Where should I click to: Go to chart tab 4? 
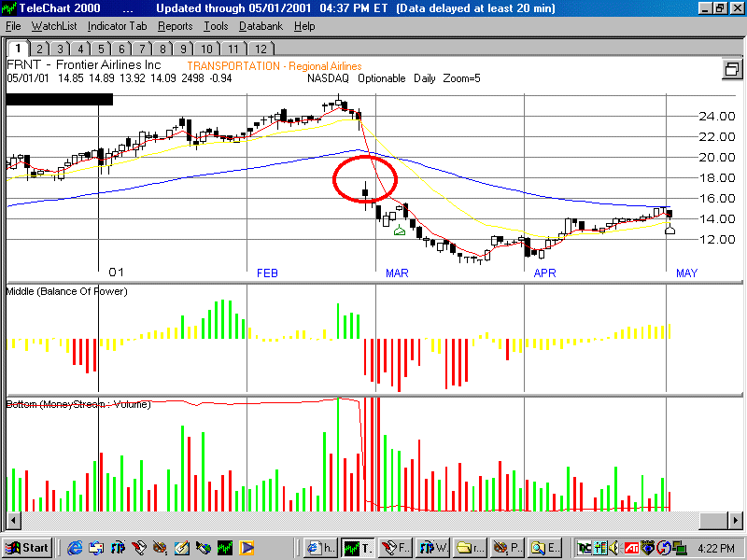(80, 49)
